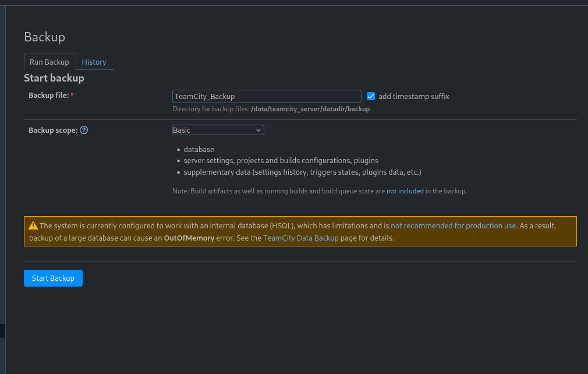Click the 'database' bullet item
The image size is (588, 374).
point(199,149)
